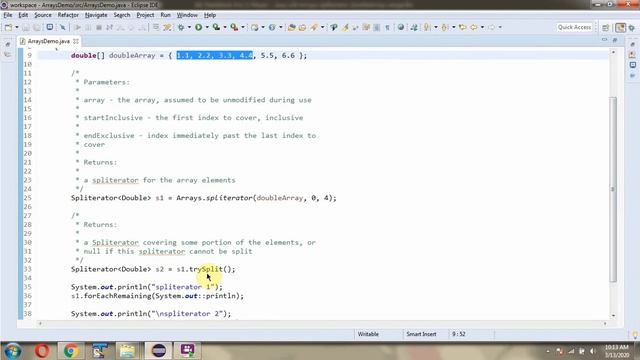
Task: Open the Help menu
Action: point(210,15)
